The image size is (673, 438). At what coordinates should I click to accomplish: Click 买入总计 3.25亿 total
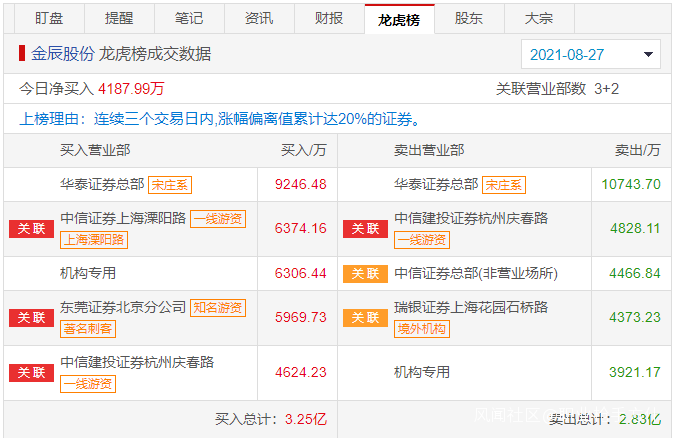271,419
